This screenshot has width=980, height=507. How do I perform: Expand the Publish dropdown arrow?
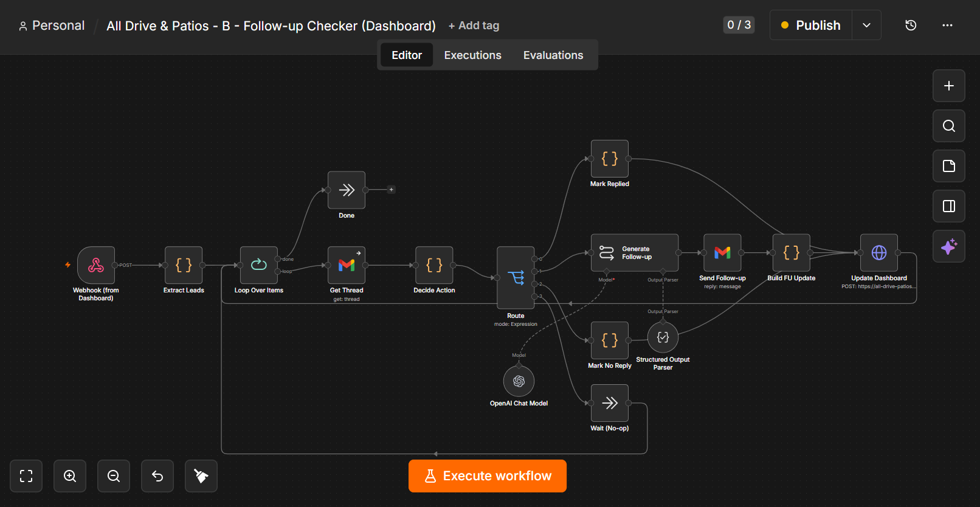pos(867,26)
